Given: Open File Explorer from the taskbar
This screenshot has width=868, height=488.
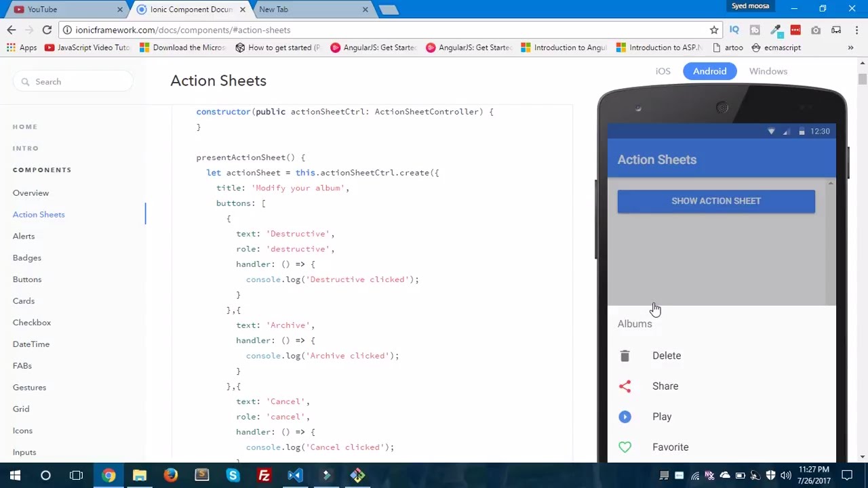Looking at the screenshot, I should point(140,475).
